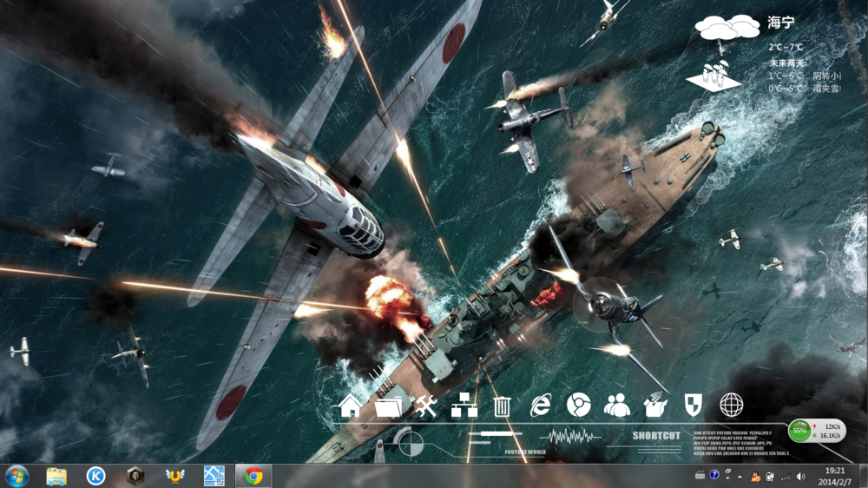The height and width of the screenshot is (488, 868).
Task: Open the open-box software shortcut icon
Action: point(654,405)
